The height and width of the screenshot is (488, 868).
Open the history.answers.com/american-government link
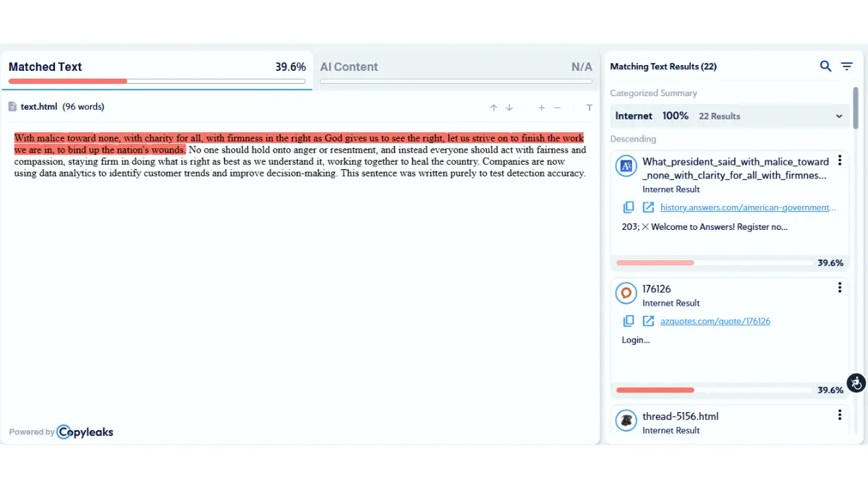coord(748,207)
